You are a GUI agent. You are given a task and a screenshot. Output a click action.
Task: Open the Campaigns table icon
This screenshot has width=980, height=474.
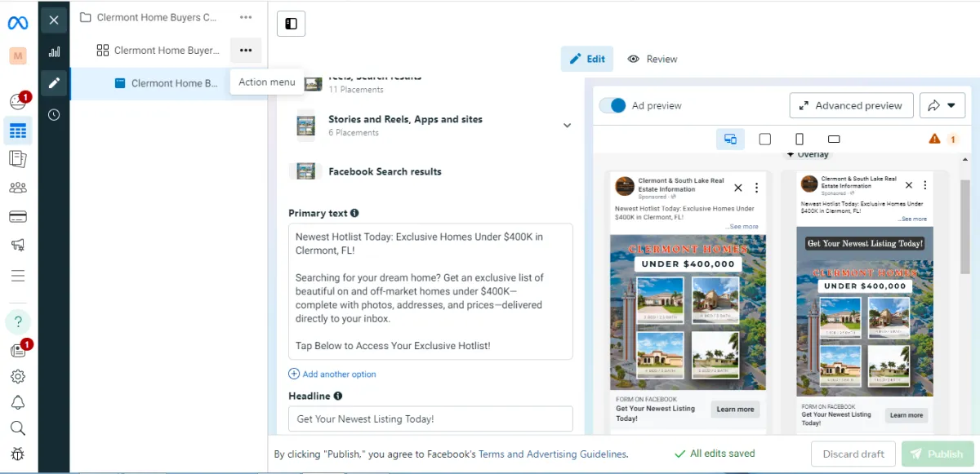click(x=18, y=131)
